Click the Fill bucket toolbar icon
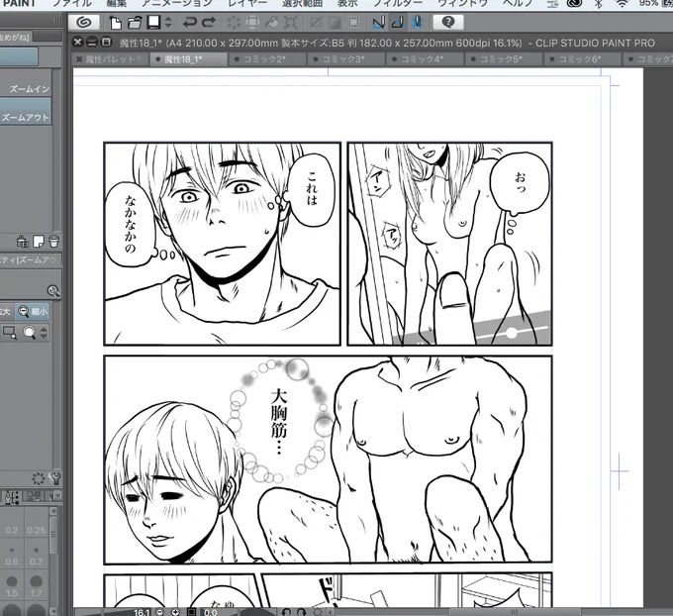 [272, 23]
